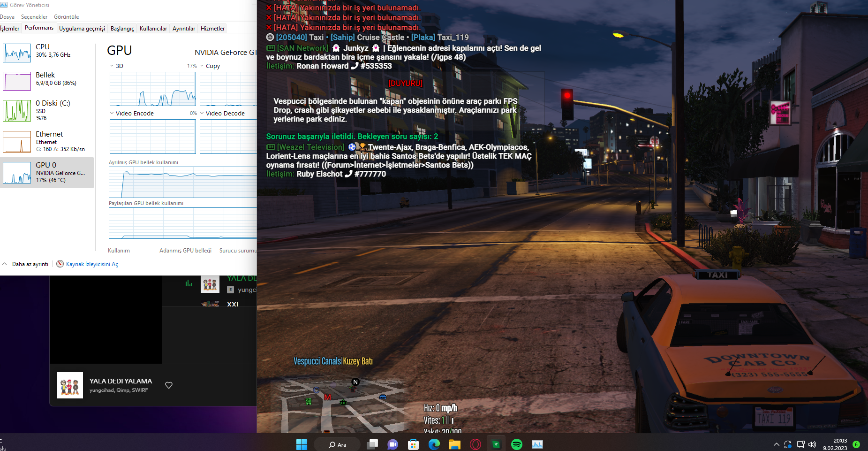
Task: Select the Bellek performance item
Action: point(47,81)
